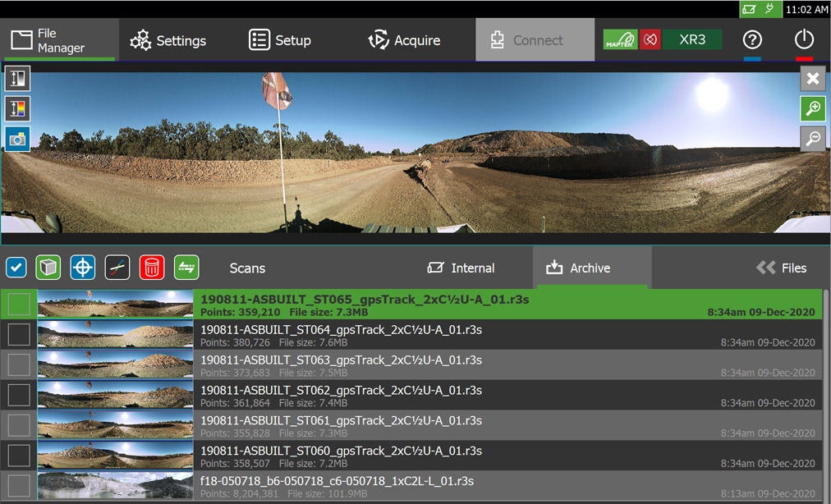Image resolution: width=831 pixels, height=504 pixels.
Task: Click the 'Points: 359,210' text
Action: click(x=240, y=312)
